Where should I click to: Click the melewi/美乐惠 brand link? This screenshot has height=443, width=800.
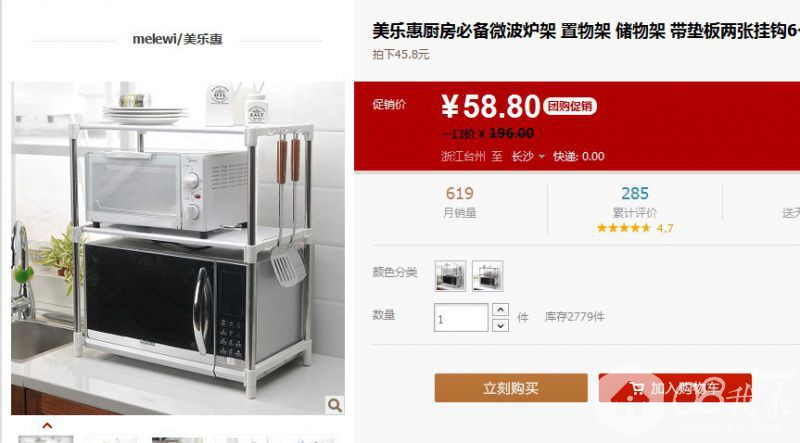point(177,39)
